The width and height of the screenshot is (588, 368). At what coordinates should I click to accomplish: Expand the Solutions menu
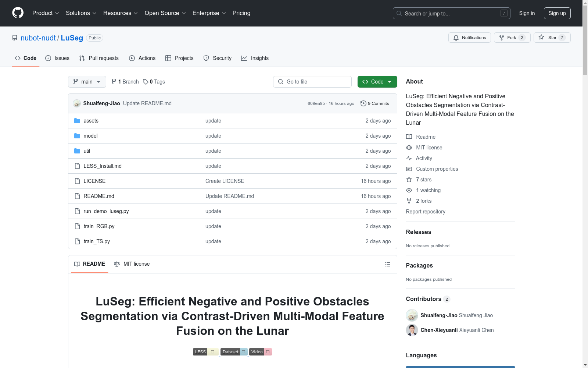pyautogui.click(x=81, y=13)
